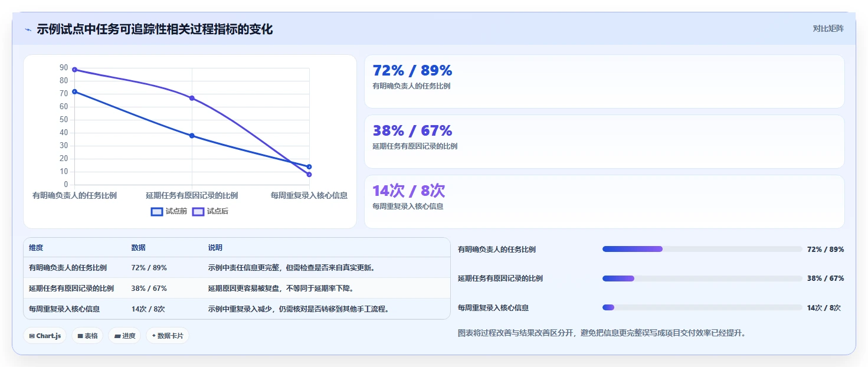Click the note starting 示例中责任信息更完整
Screen dimensions: 868x367
(x=292, y=268)
